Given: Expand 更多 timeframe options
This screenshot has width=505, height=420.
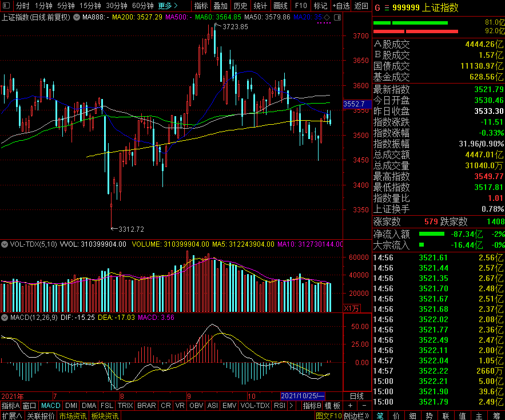Looking at the screenshot, I should pyautogui.click(x=168, y=6).
